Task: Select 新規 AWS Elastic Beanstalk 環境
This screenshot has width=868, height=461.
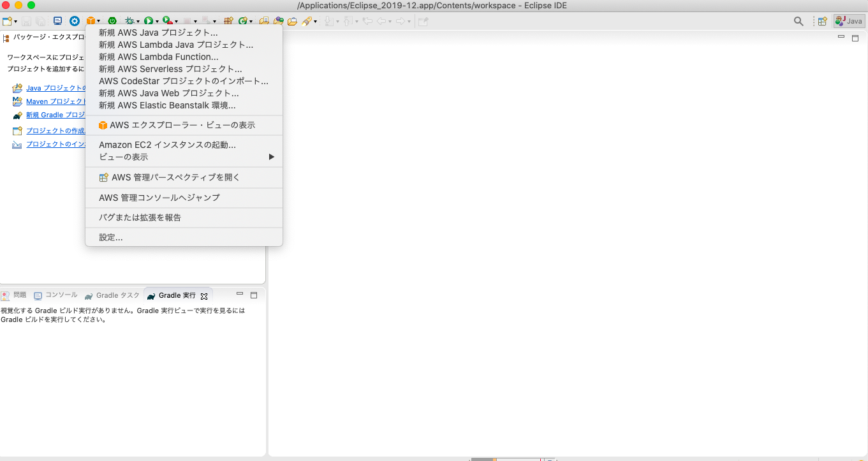Action: [184, 105]
